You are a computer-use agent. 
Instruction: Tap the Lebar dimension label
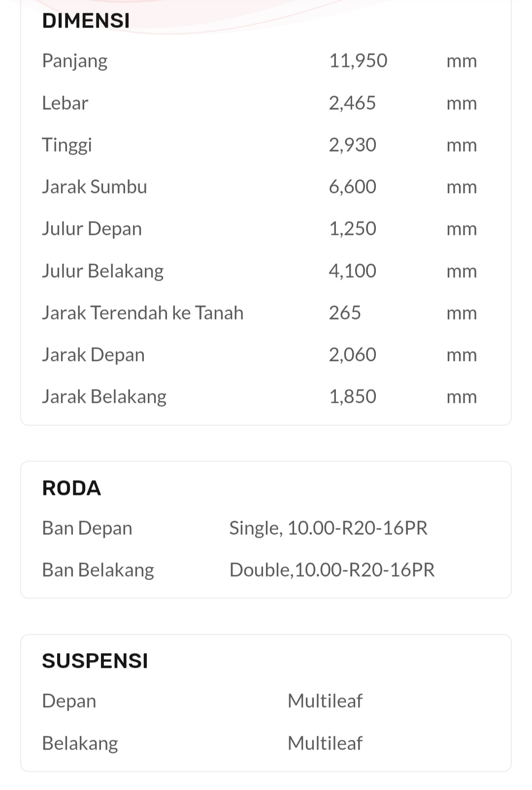pyautogui.click(x=65, y=103)
